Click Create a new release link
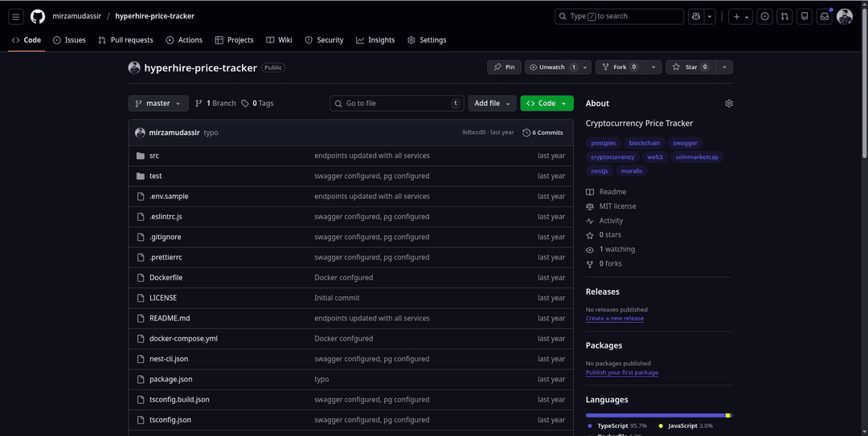Image resolution: width=868 pixels, height=436 pixels. (x=615, y=319)
